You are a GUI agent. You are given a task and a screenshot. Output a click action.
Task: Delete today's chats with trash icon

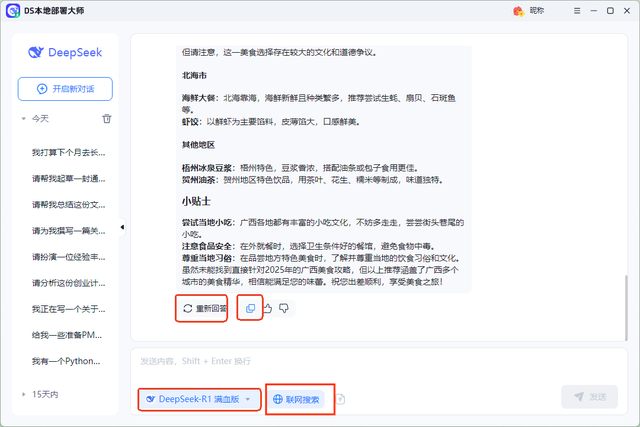tap(107, 118)
